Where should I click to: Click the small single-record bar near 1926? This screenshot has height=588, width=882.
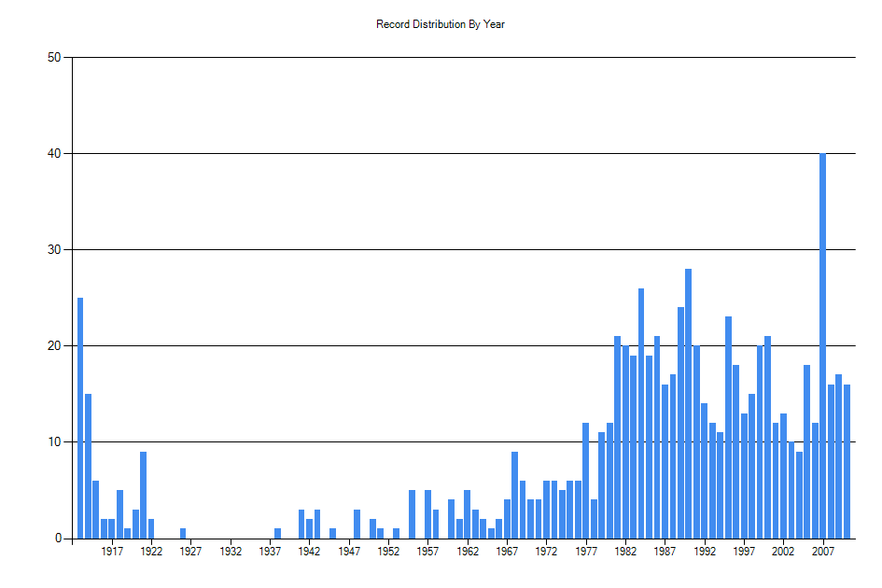[182, 533]
